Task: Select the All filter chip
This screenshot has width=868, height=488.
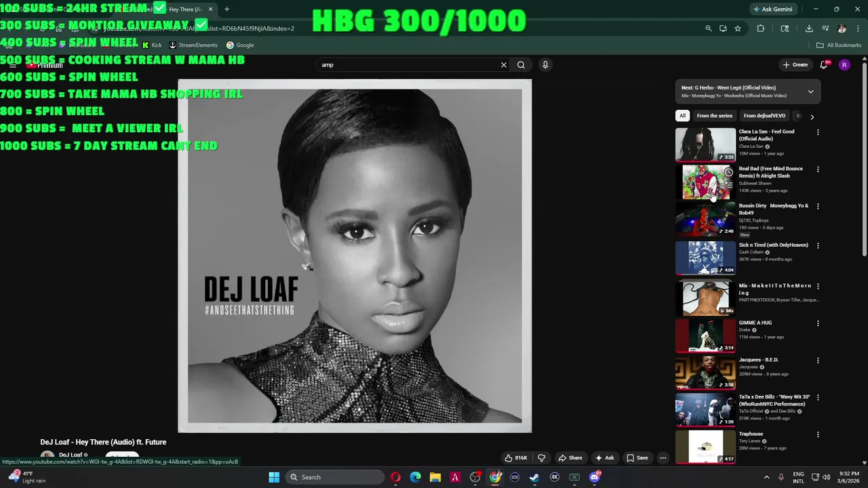Action: (x=683, y=116)
